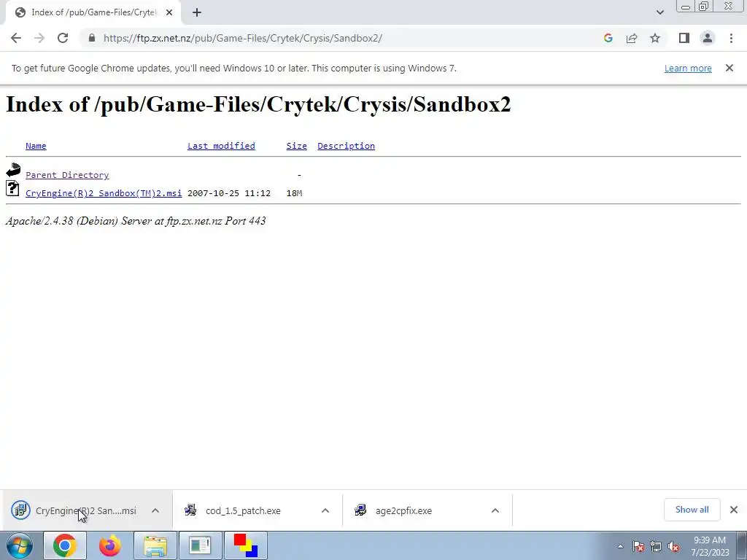Click the file size text 18M
The width and height of the screenshot is (747, 560).
(x=294, y=192)
